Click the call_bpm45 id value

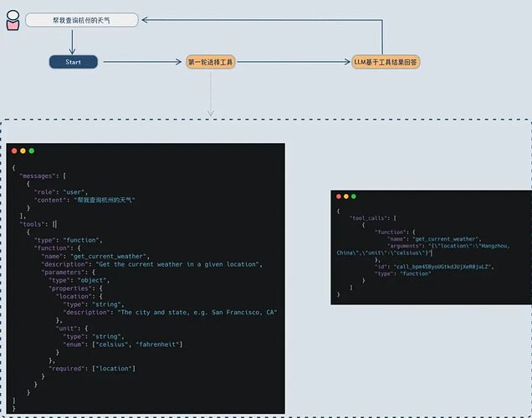(443, 266)
